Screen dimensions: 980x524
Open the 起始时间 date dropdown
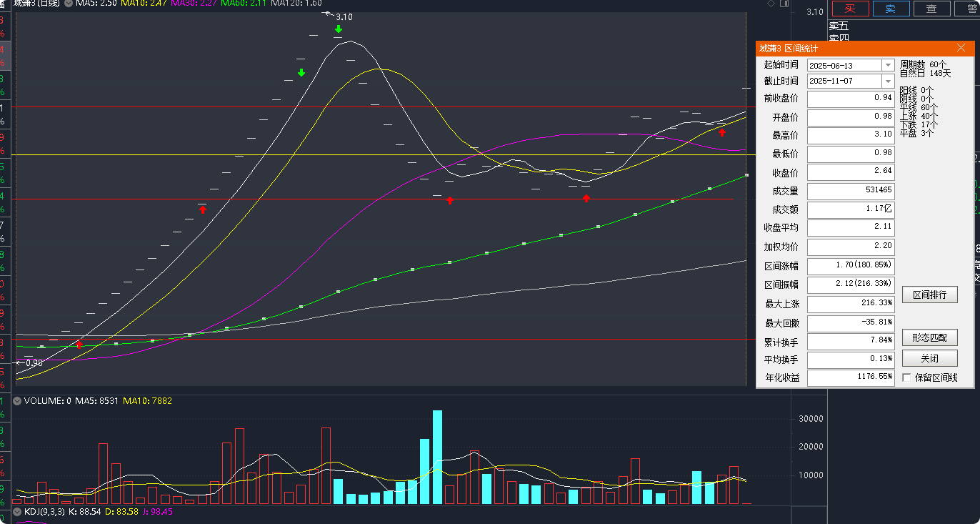pos(888,65)
